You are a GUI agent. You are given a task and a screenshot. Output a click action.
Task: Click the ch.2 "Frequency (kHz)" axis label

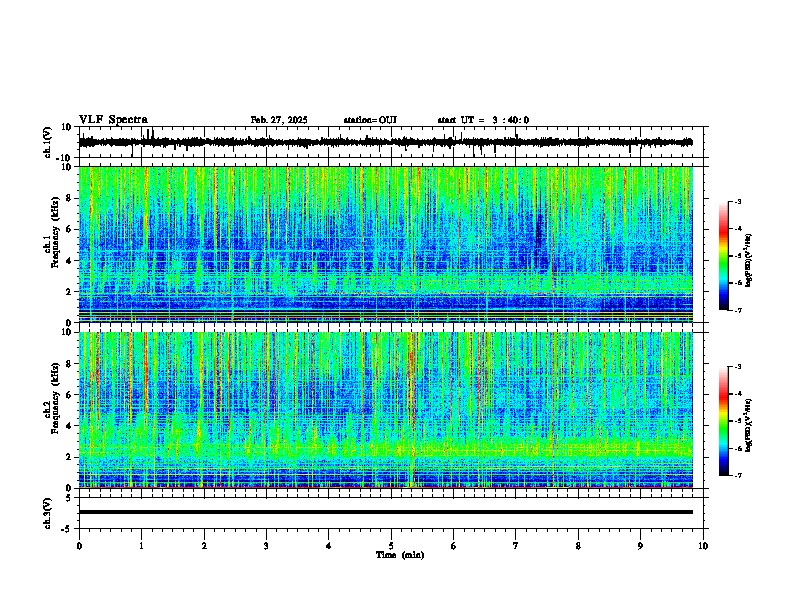pos(56,398)
